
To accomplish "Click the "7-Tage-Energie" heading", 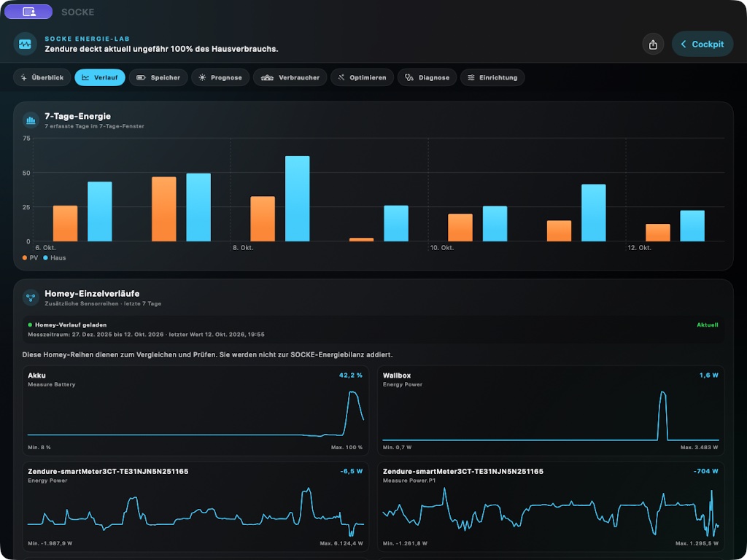I will tap(77, 116).
